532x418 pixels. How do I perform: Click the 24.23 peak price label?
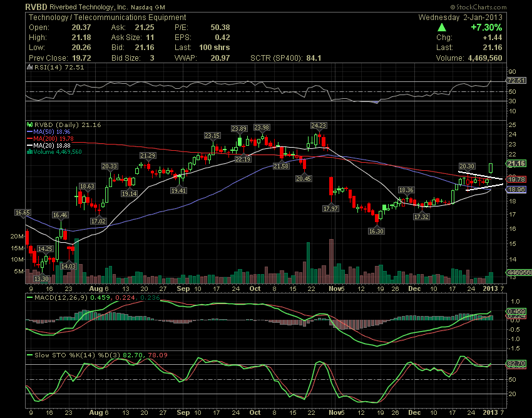[318, 126]
